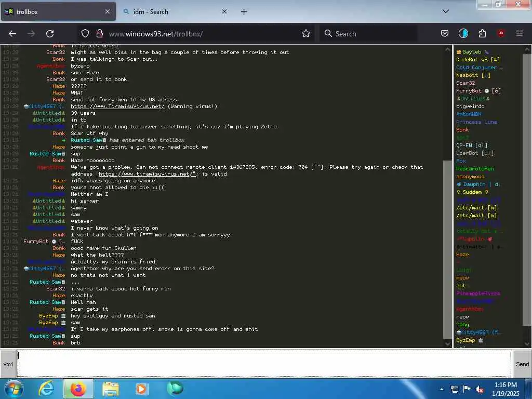Select PineapplePizza in the user list

pos(478,293)
